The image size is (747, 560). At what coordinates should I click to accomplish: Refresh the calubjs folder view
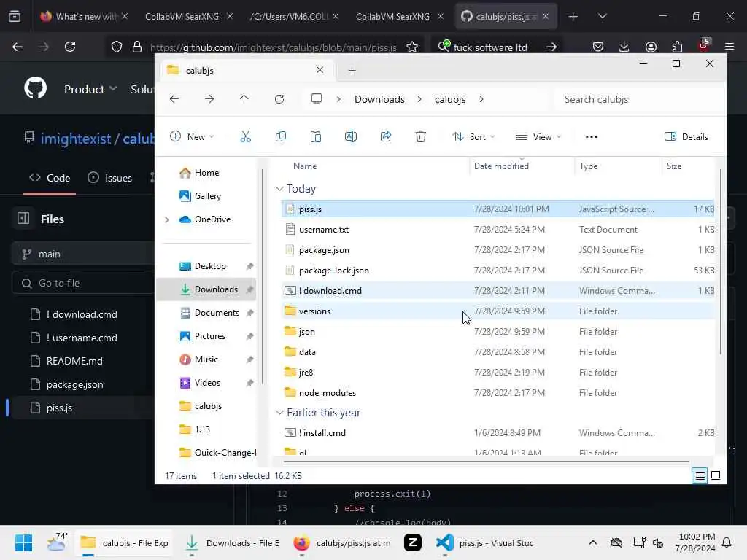click(279, 99)
